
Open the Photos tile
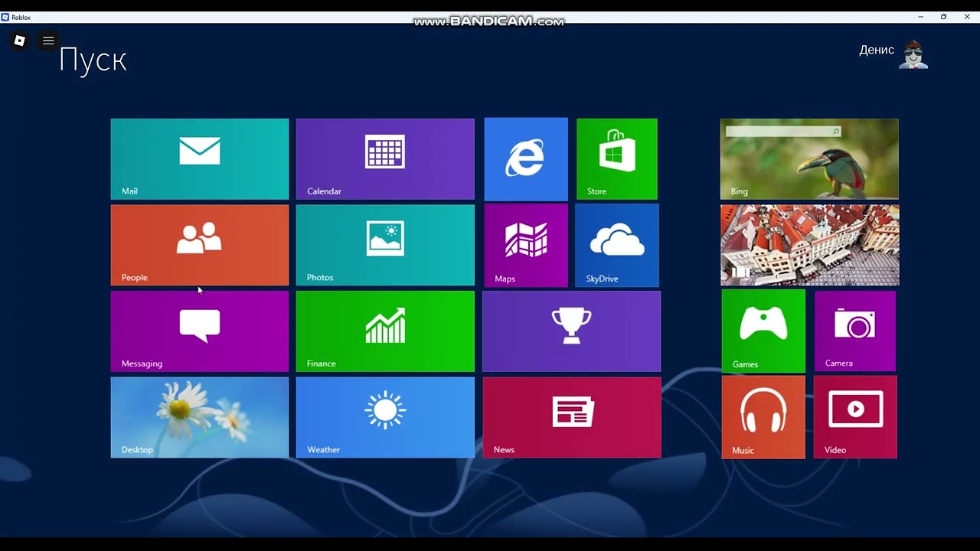[385, 245]
